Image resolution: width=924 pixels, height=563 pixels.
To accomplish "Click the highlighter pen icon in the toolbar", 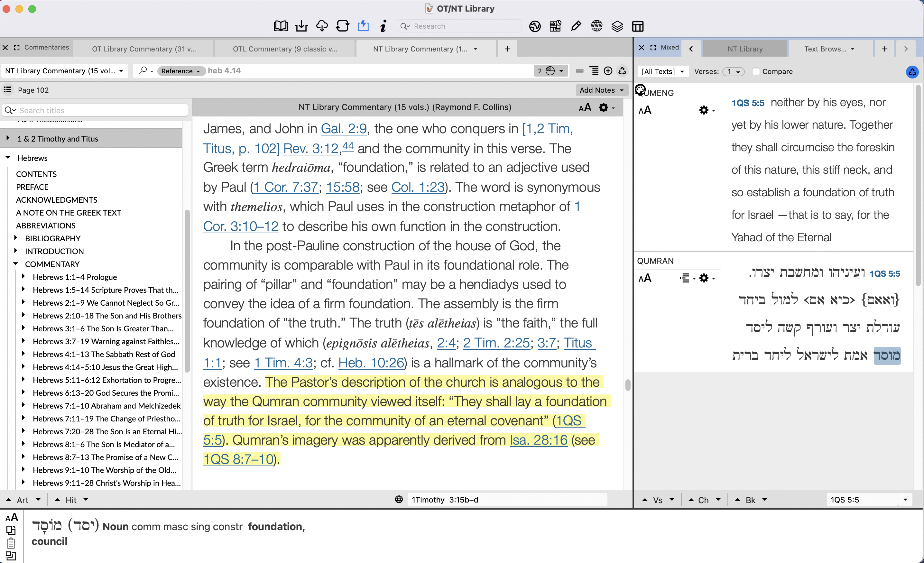I will [x=576, y=26].
